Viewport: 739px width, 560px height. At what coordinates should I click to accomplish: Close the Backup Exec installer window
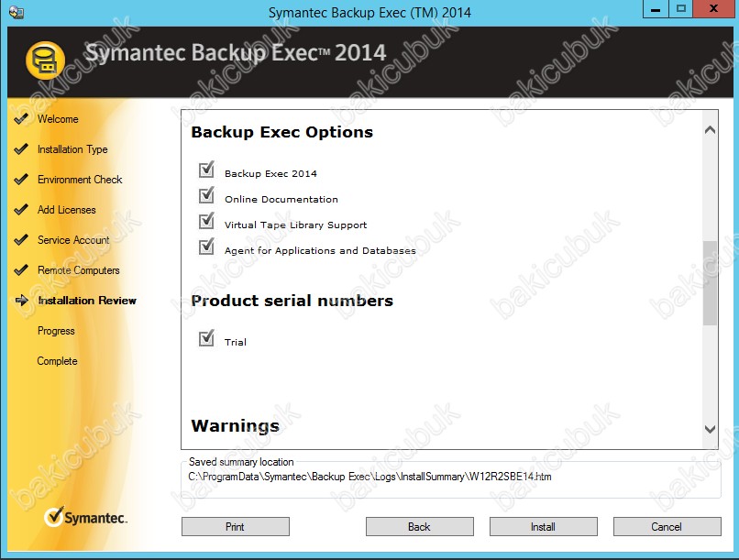(713, 9)
